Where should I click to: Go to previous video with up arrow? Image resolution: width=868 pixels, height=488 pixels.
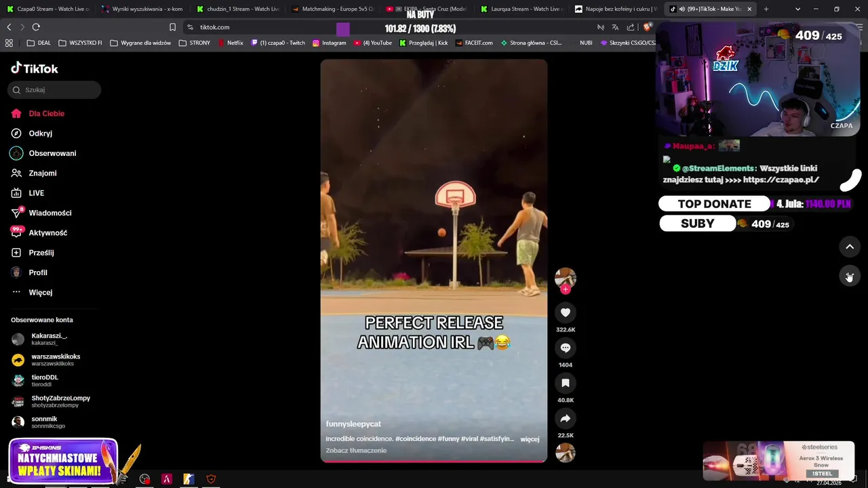tap(850, 247)
